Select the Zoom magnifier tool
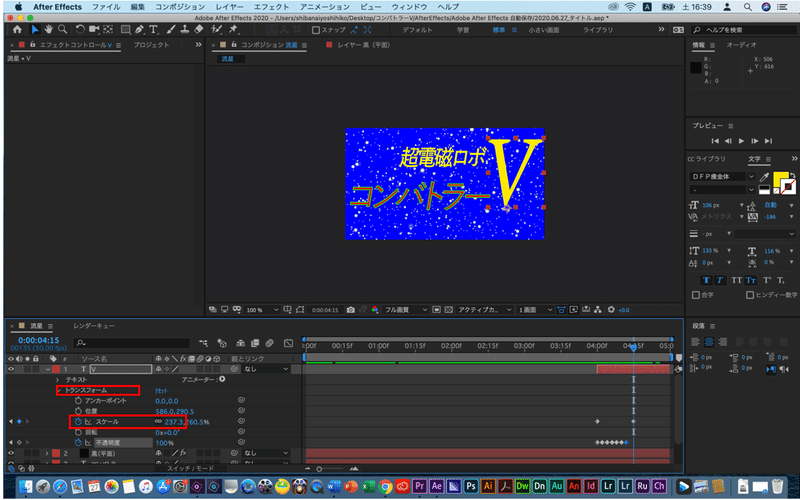This screenshot has width=800, height=500. tap(62, 30)
